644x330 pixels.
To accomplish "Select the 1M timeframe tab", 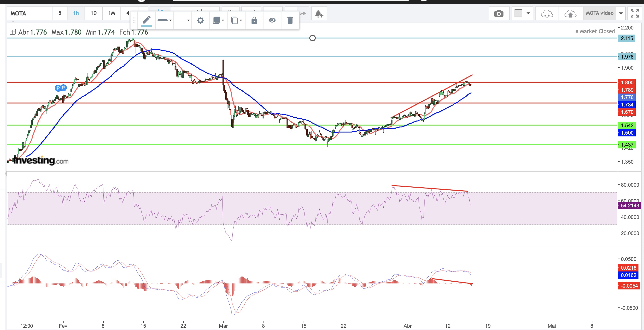I will (x=111, y=13).
